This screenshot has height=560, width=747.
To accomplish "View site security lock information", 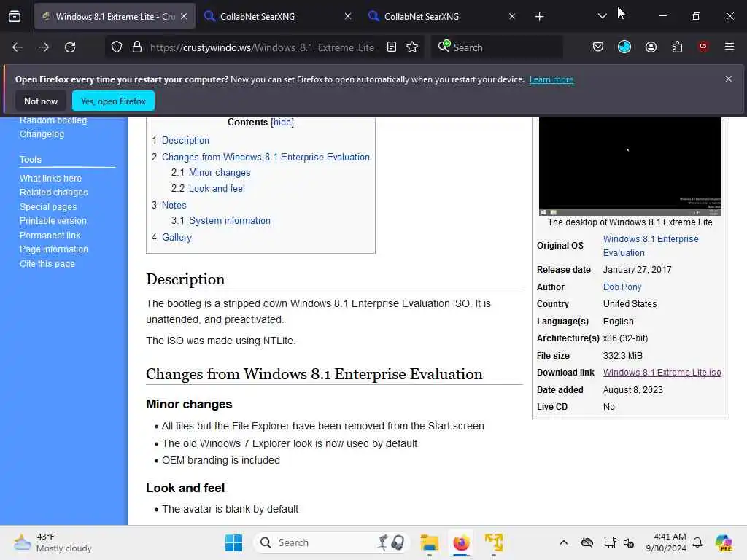I will pos(136,47).
